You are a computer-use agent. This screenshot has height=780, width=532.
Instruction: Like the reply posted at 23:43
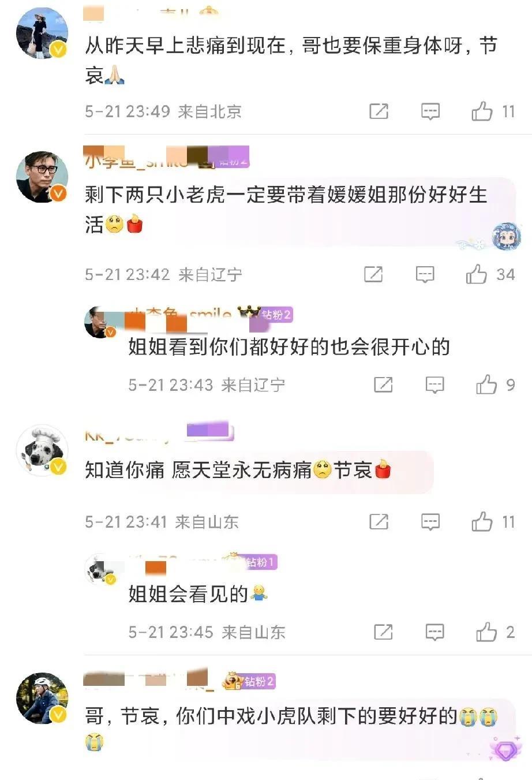tap(486, 385)
